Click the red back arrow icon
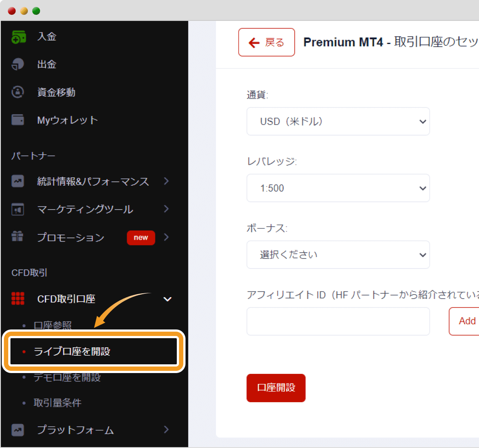 254,43
